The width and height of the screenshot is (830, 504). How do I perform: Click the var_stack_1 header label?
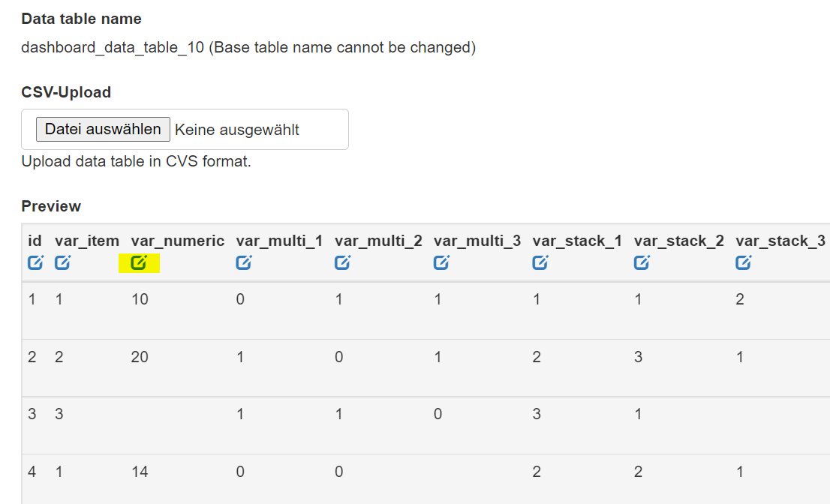pos(577,241)
